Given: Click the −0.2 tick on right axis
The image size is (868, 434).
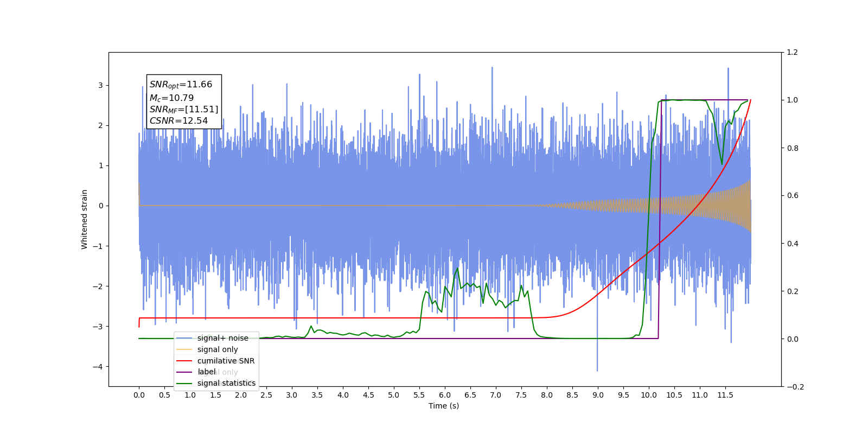Looking at the screenshot, I should click(795, 387).
